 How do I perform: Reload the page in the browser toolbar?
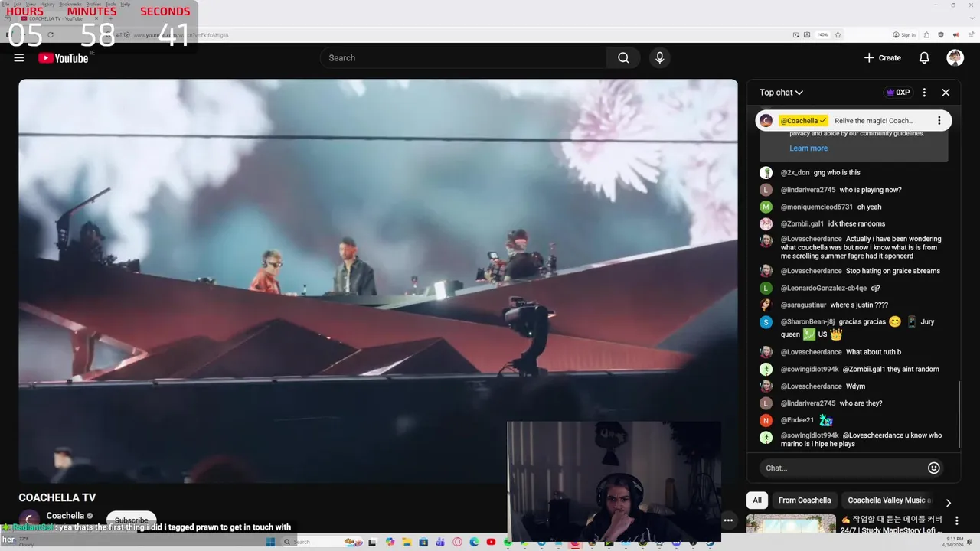[x=51, y=34]
